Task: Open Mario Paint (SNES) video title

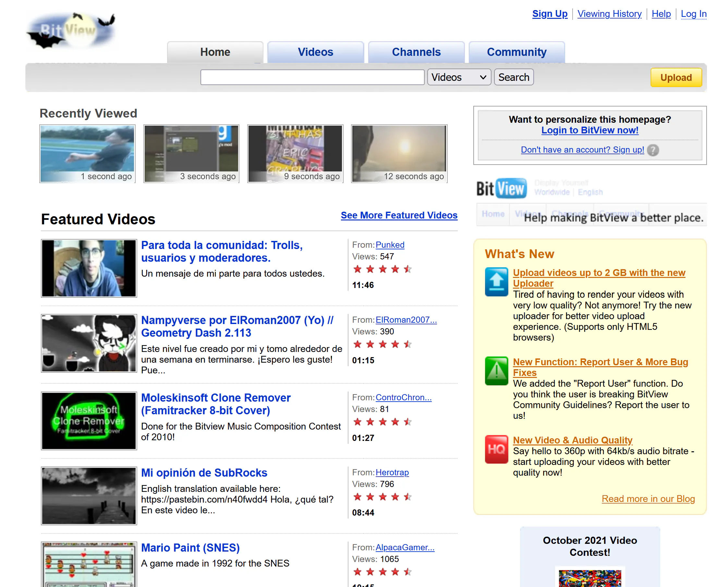Action: pyautogui.click(x=190, y=547)
